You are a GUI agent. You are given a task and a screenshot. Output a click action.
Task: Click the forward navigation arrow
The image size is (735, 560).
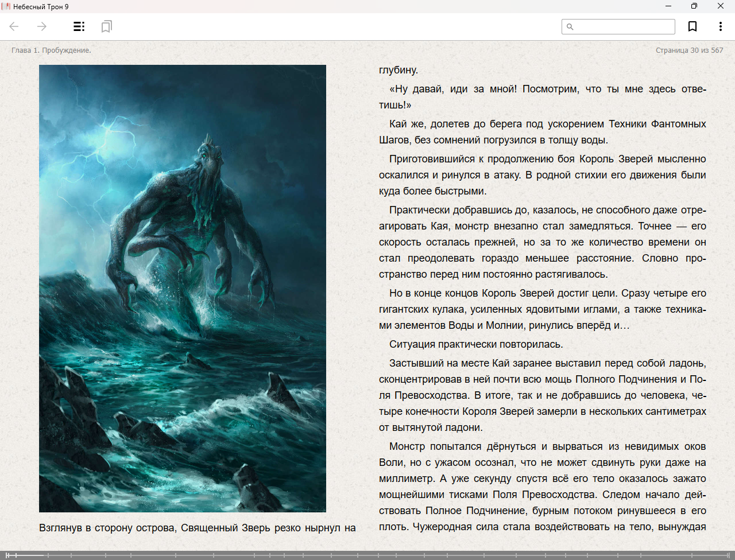pos(42,26)
